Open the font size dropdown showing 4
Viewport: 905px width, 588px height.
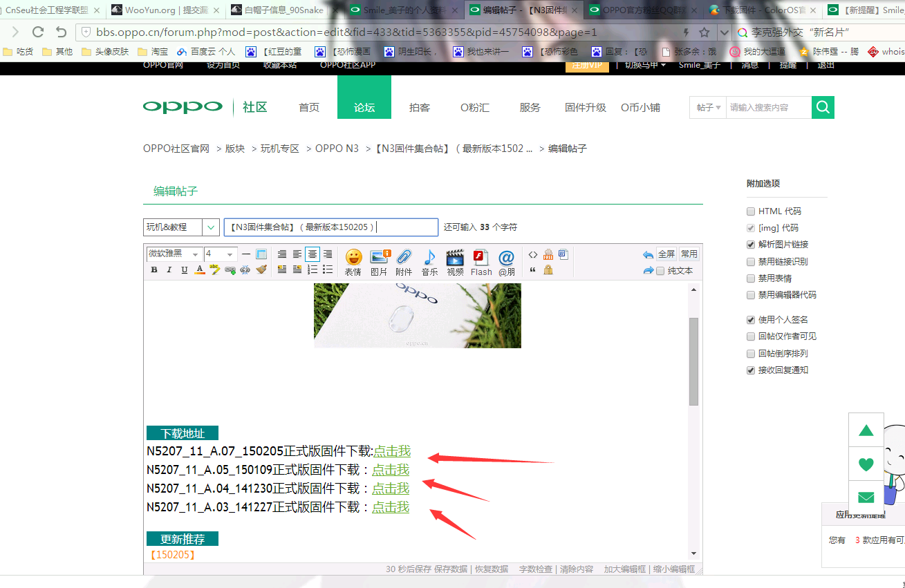[x=221, y=254]
